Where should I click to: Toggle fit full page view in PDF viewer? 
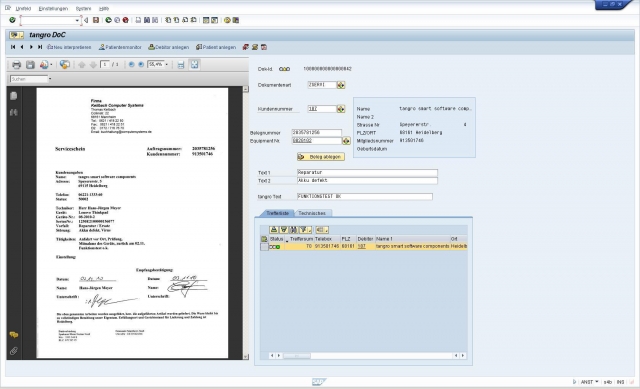[x=195, y=64]
